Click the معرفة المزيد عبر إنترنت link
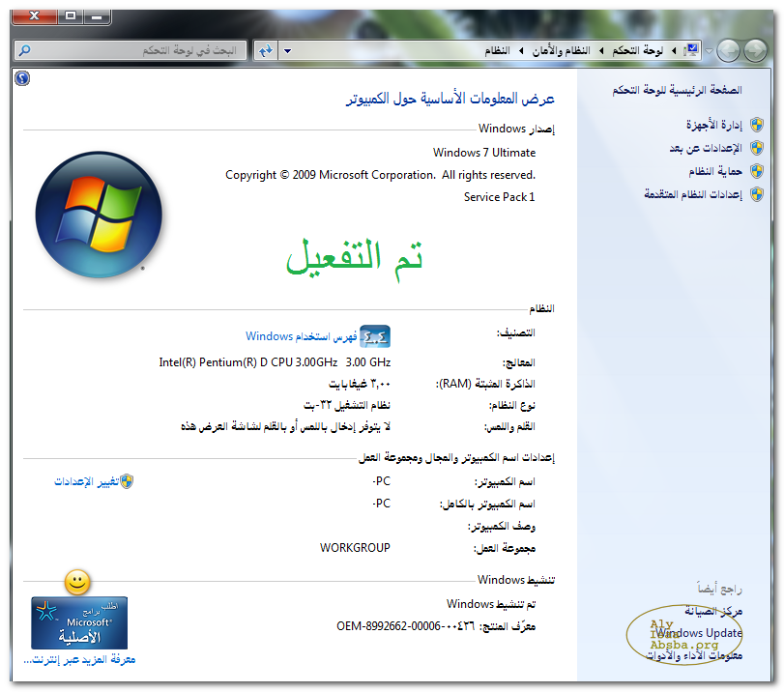784x692 pixels. (x=79, y=660)
